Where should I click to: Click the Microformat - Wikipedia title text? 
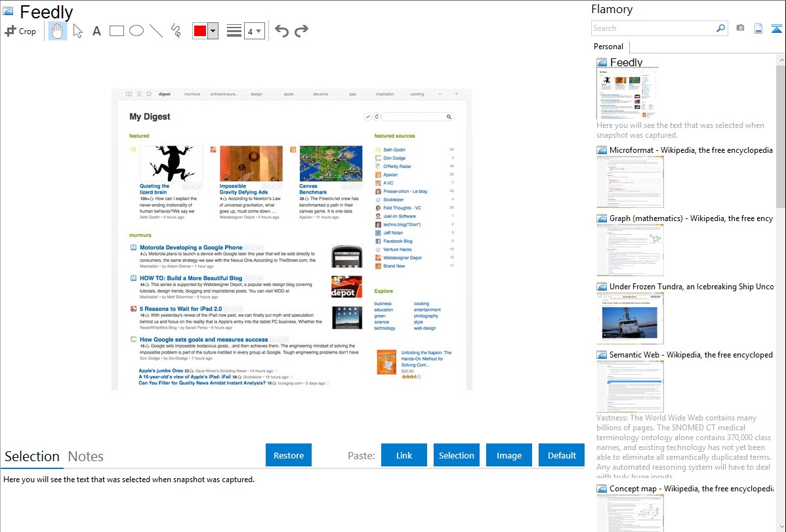pos(691,150)
